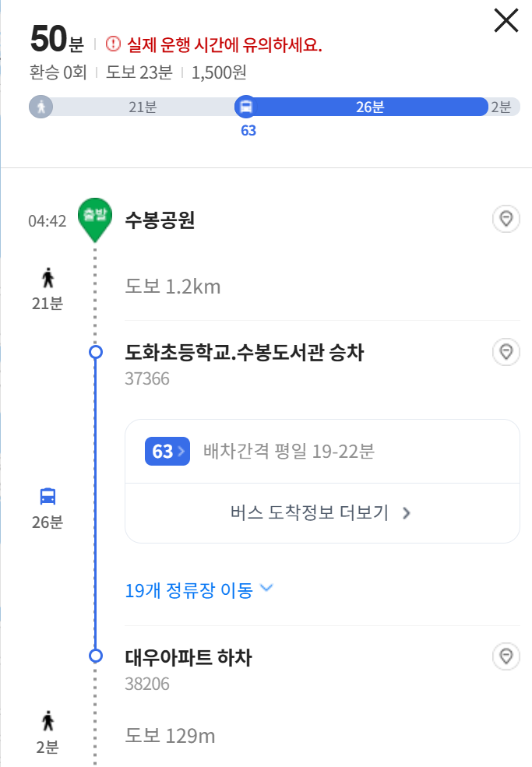Select the 26분 bus segment on progress bar
This screenshot has width=532, height=767.
pyautogui.click(x=370, y=107)
